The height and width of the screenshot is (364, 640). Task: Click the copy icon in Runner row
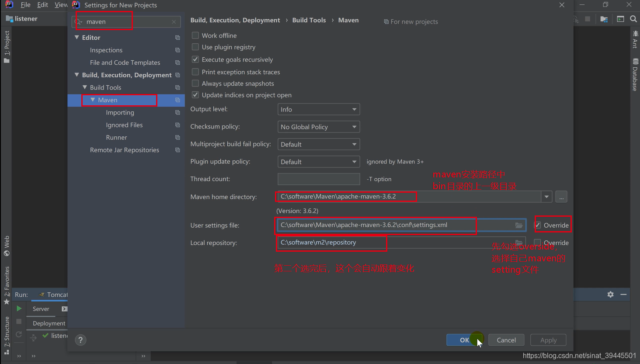pos(177,138)
